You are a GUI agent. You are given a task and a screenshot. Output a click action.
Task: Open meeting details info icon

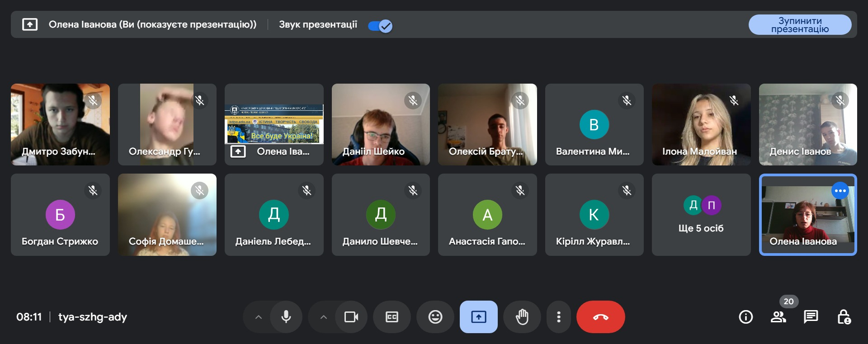[x=745, y=317]
